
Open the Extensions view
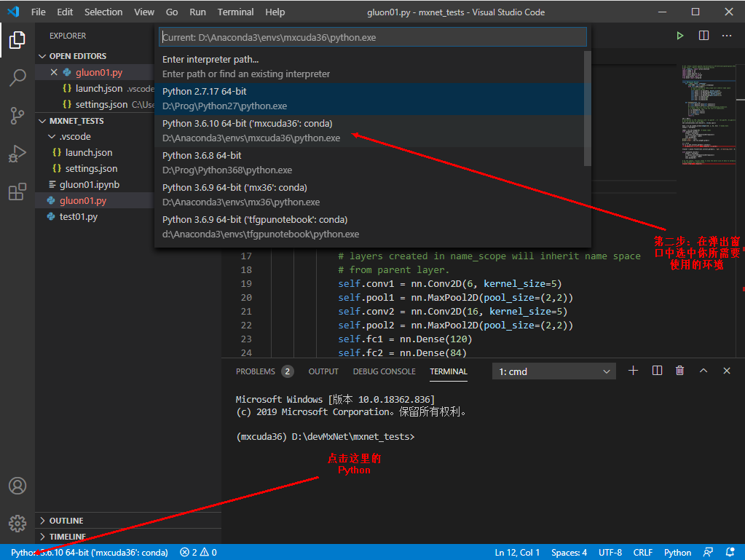(x=17, y=192)
